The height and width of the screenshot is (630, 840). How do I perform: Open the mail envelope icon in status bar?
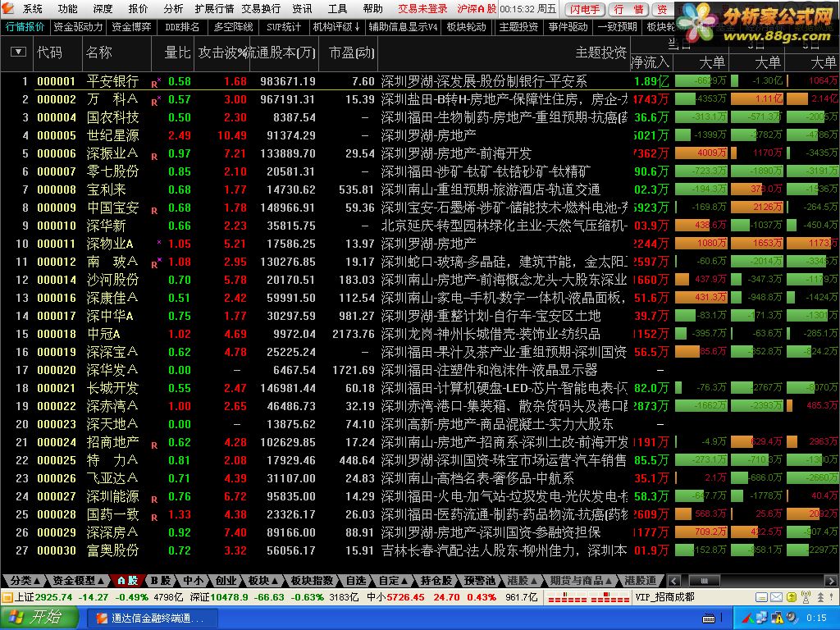[x=776, y=597]
